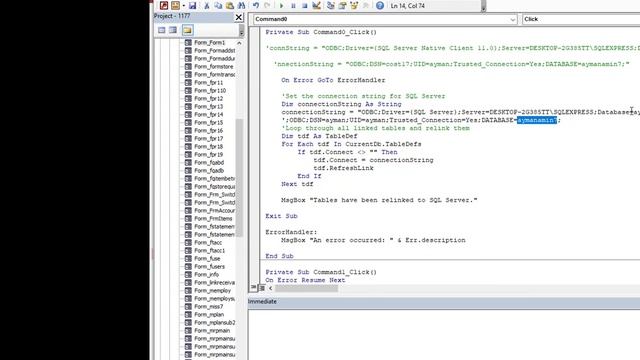Click the Copy toolbar icon
This screenshot has width=640, height=360.
(x=218, y=5)
